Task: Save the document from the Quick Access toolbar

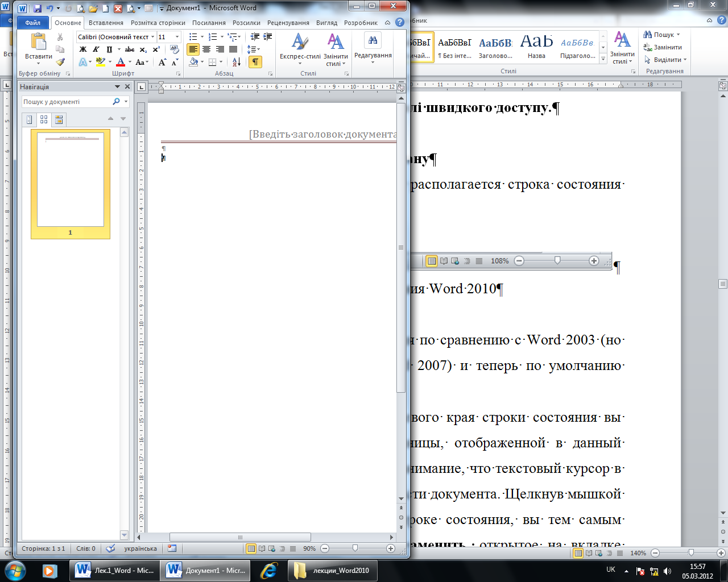Action: point(38,9)
